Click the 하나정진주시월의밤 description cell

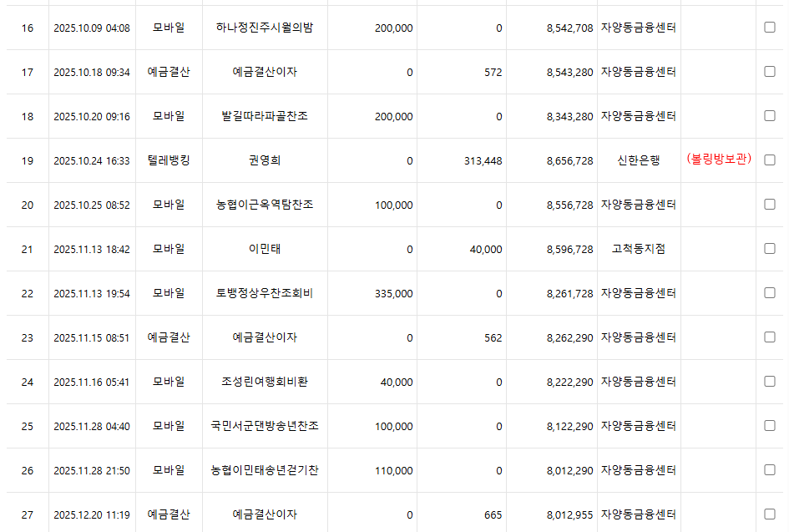click(265, 28)
